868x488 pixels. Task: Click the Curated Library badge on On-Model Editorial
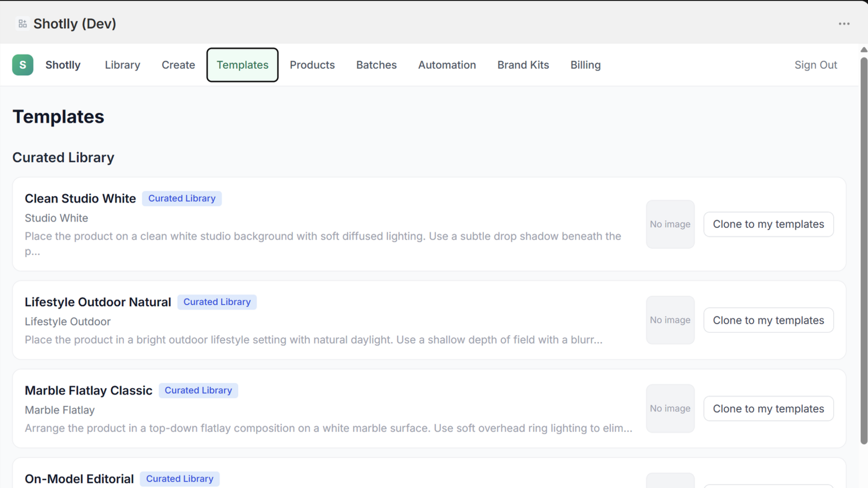180,479
